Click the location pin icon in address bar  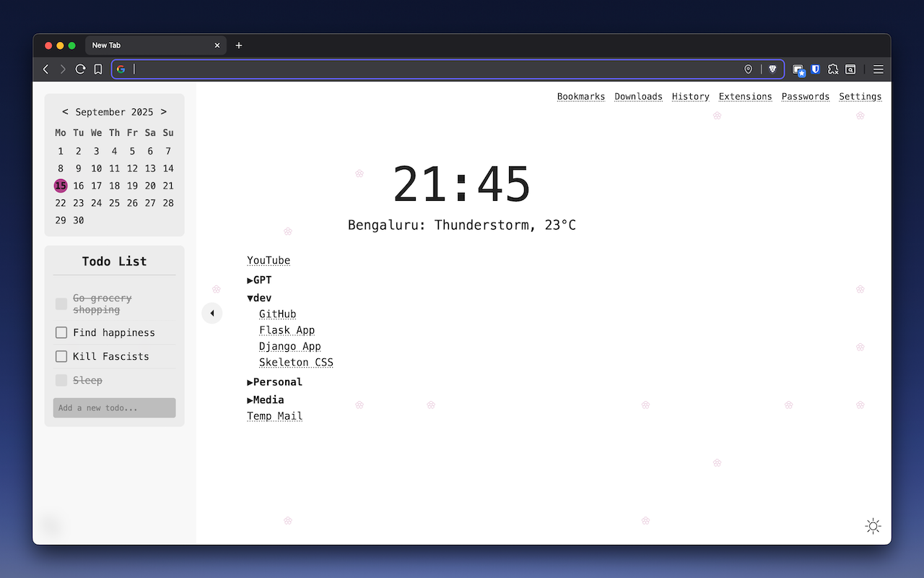[749, 69]
